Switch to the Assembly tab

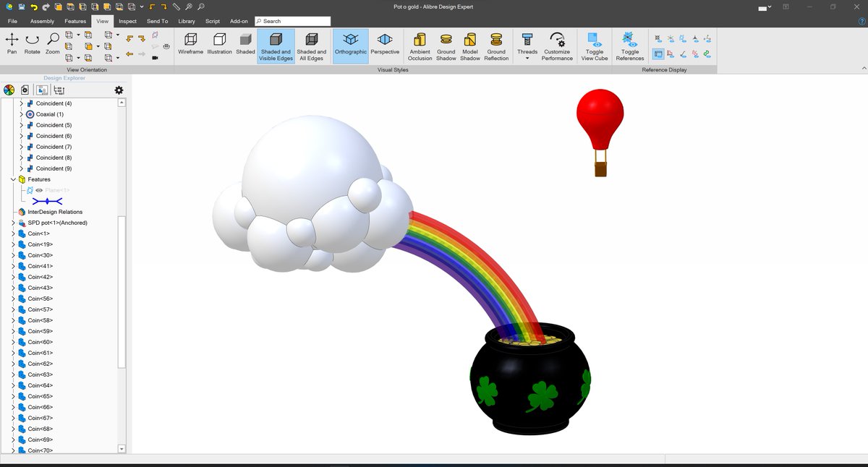pos(42,21)
